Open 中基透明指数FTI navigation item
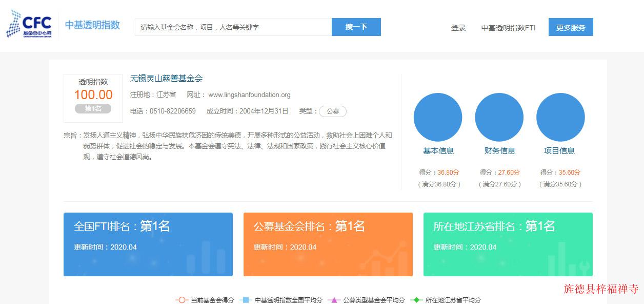 508,28
